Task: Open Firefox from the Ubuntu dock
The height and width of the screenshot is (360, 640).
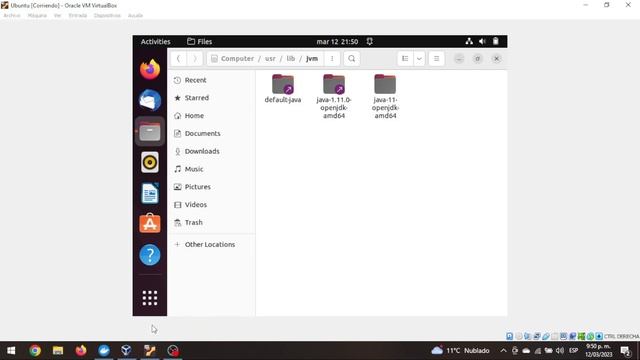Action: [x=150, y=69]
